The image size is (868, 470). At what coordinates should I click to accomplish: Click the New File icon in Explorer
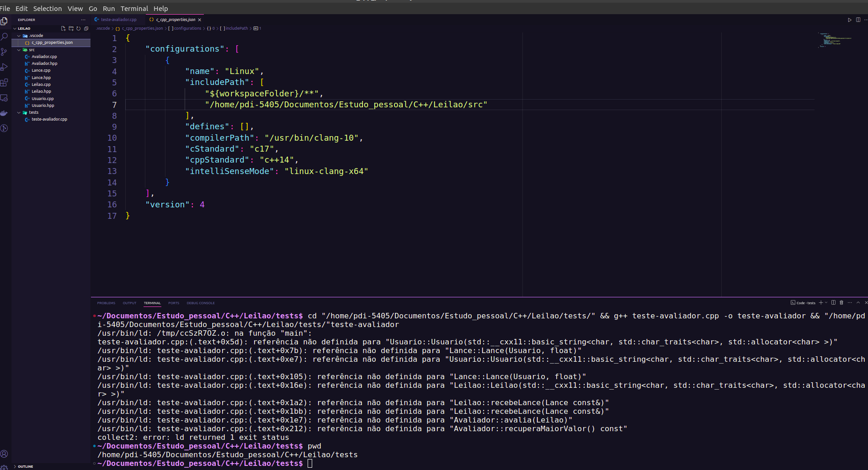coord(63,28)
